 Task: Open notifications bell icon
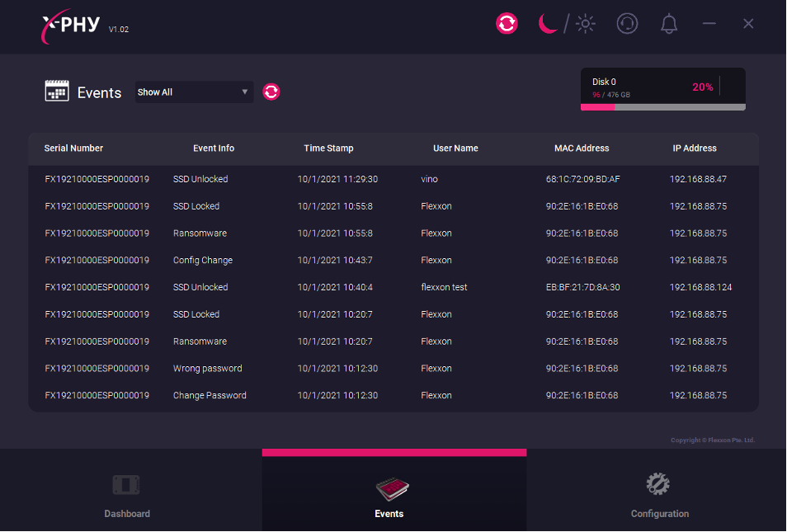(669, 24)
